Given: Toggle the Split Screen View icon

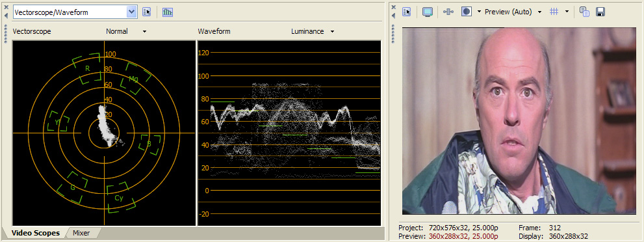Looking at the screenshot, I should click(466, 12).
